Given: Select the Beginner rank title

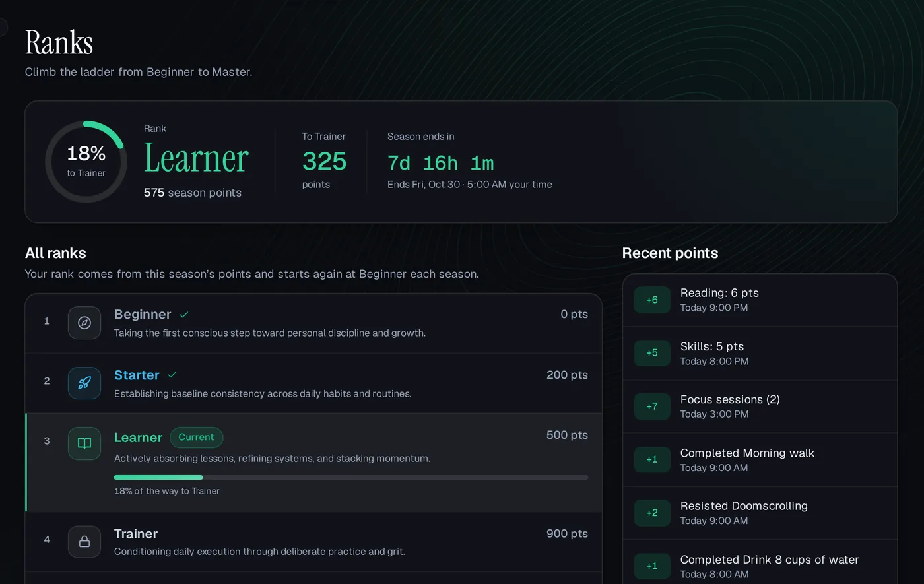Looking at the screenshot, I should [143, 315].
